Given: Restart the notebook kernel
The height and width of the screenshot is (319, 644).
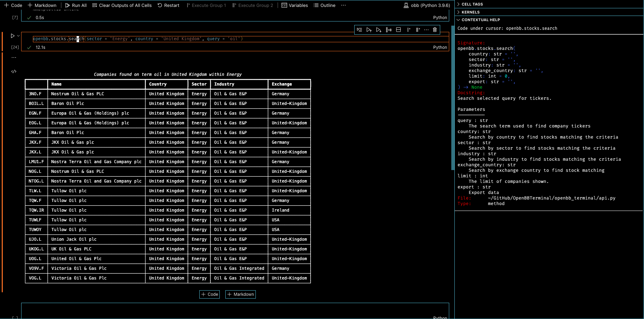Looking at the screenshot, I should click(168, 5).
